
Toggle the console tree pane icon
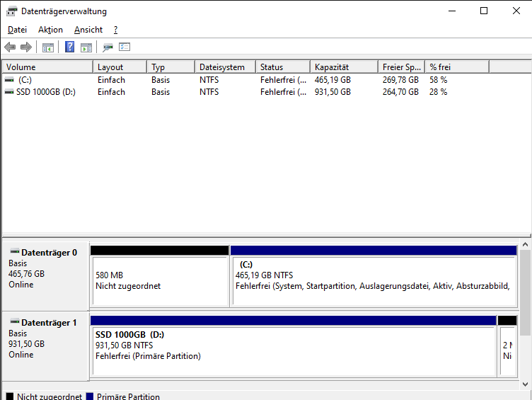pos(48,47)
